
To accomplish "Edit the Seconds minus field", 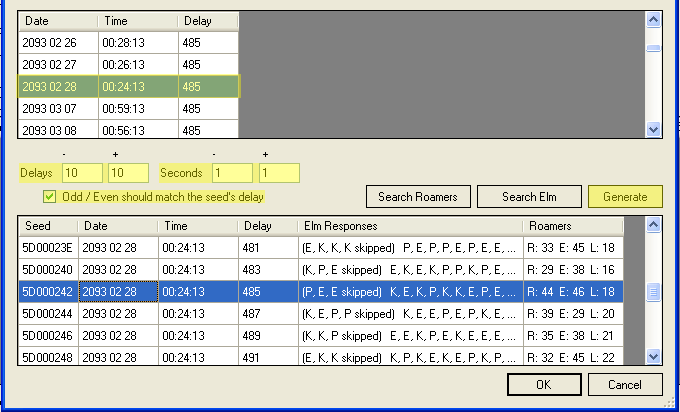I will [232, 173].
